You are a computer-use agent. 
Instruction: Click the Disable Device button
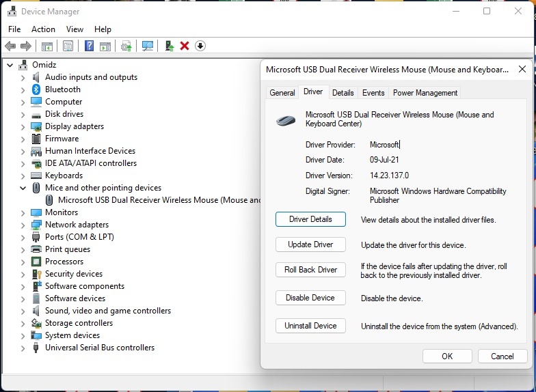310,298
